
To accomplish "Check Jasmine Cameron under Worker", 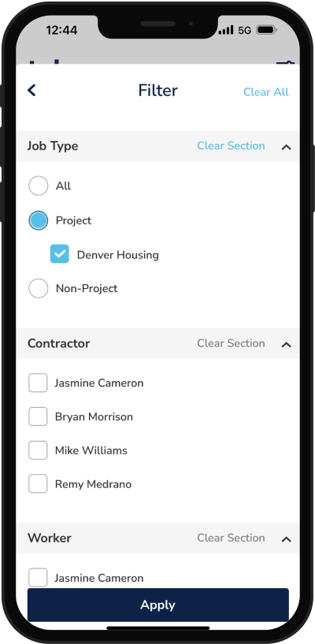I will click(x=38, y=578).
